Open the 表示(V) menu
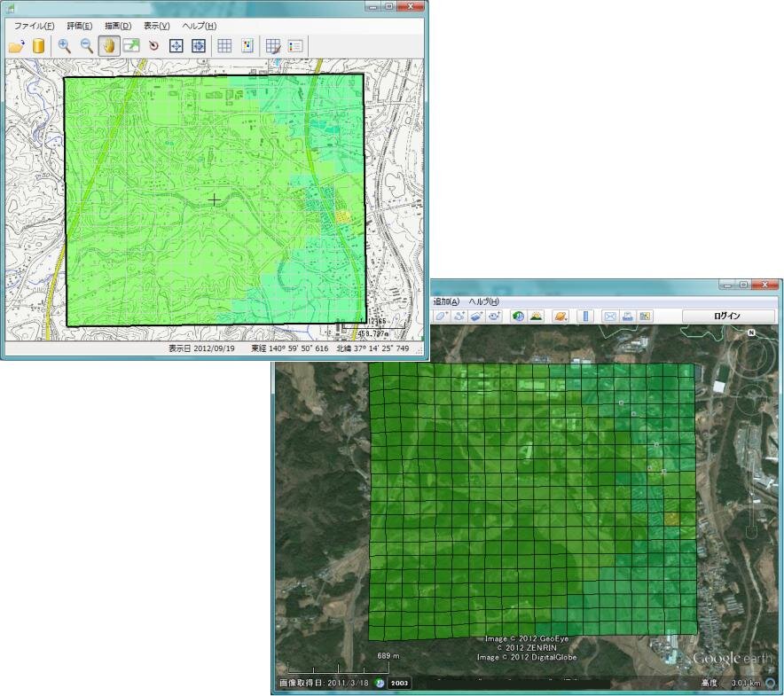 (157, 26)
